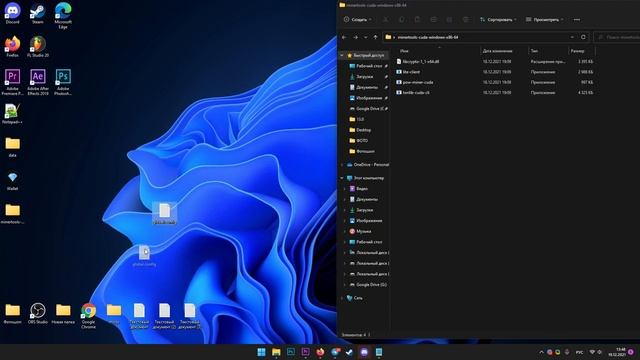Open the more options ellipsis in Explorer toolbar
Image resolution: width=640 pixels, height=360 pixels.
[x=577, y=20]
